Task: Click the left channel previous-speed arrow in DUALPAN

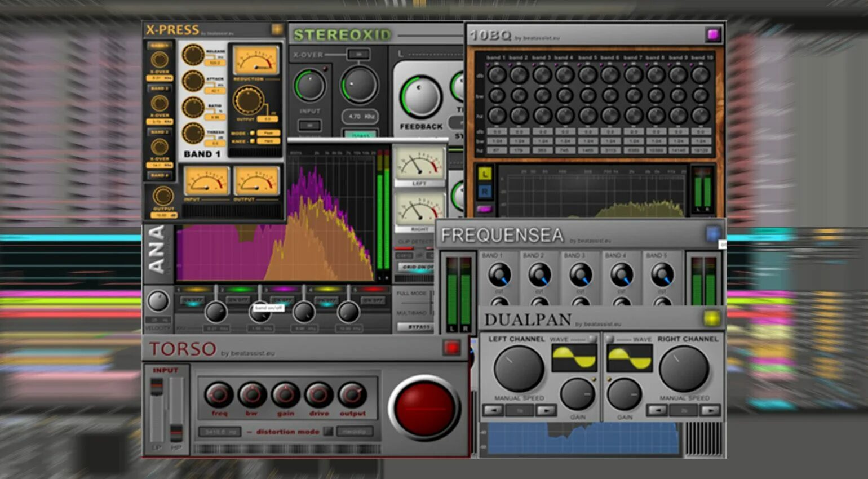Action: coord(493,410)
